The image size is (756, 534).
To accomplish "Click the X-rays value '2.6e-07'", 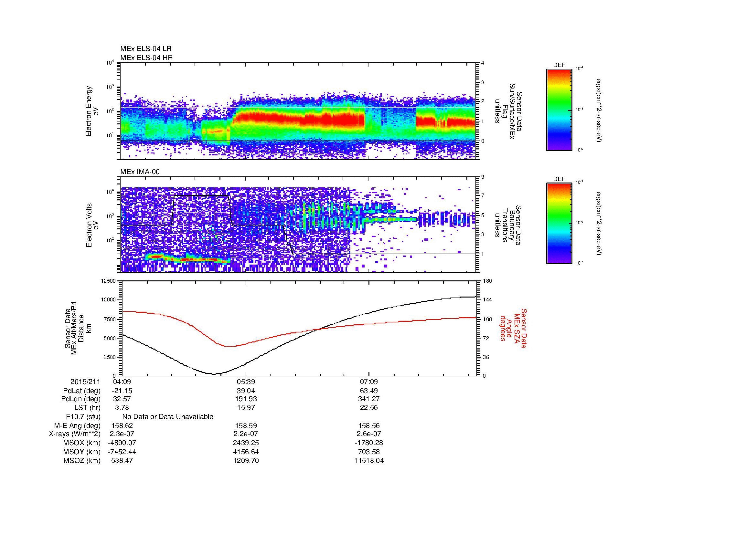I will pos(369,434).
